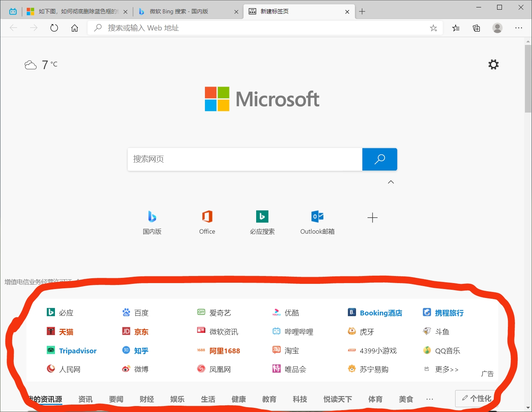Viewport: 532px width, 412px height.
Task: Open the Favorites list icon
Action: 456,28
